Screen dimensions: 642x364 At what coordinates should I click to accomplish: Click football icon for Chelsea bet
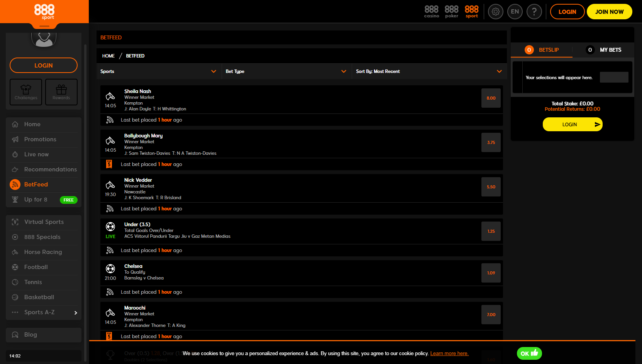pyautogui.click(x=110, y=269)
